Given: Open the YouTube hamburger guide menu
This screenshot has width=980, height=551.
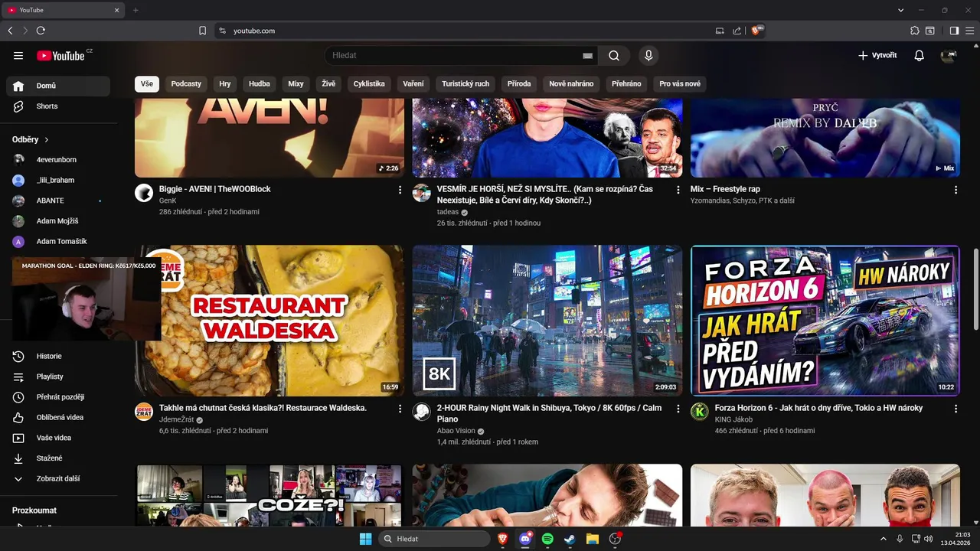Looking at the screenshot, I should pos(18,55).
